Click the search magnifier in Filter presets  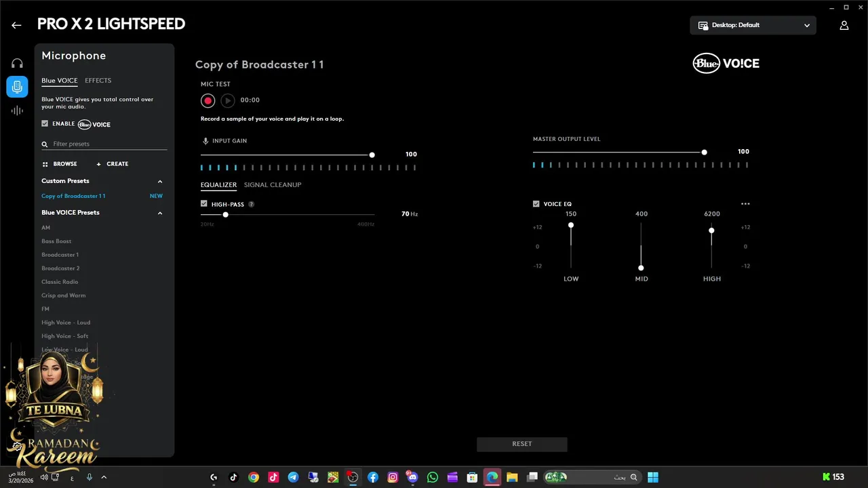45,144
